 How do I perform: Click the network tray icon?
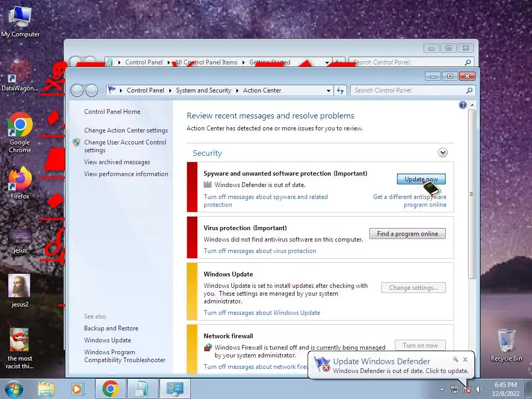(454, 389)
